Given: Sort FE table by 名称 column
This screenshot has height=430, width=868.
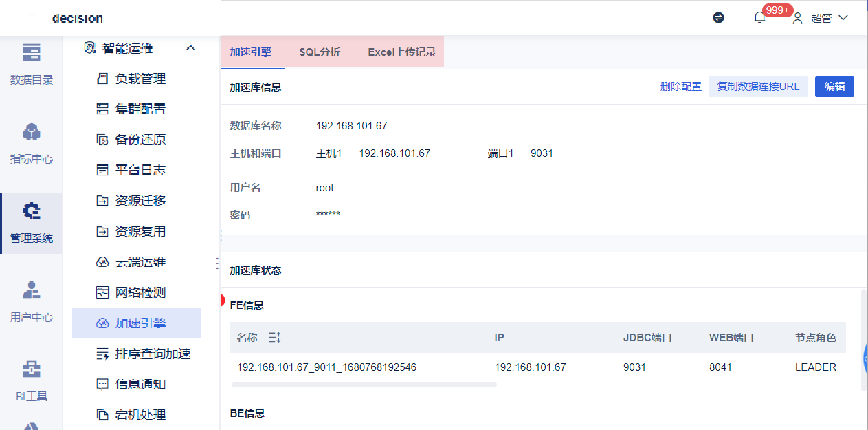Looking at the screenshot, I should point(275,338).
